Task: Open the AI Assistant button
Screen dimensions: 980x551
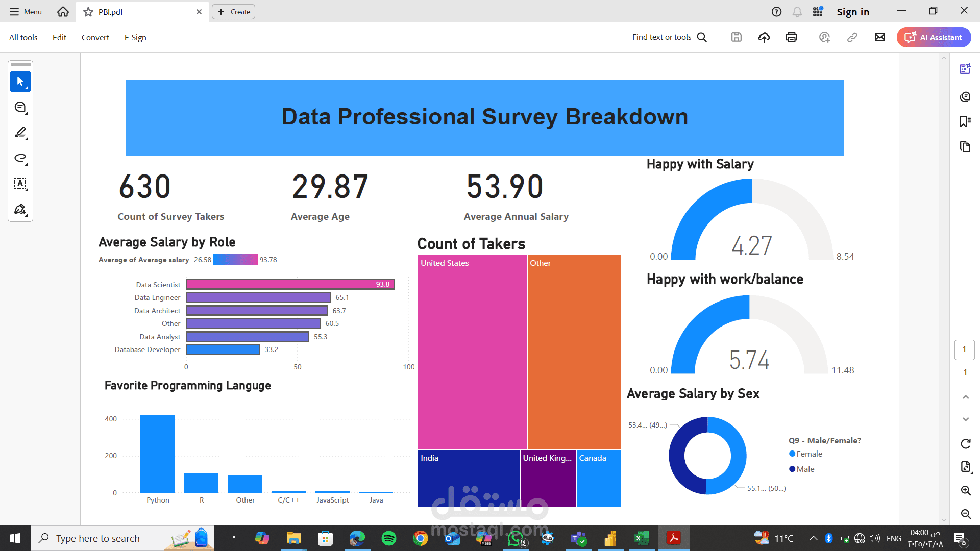Action: point(934,37)
